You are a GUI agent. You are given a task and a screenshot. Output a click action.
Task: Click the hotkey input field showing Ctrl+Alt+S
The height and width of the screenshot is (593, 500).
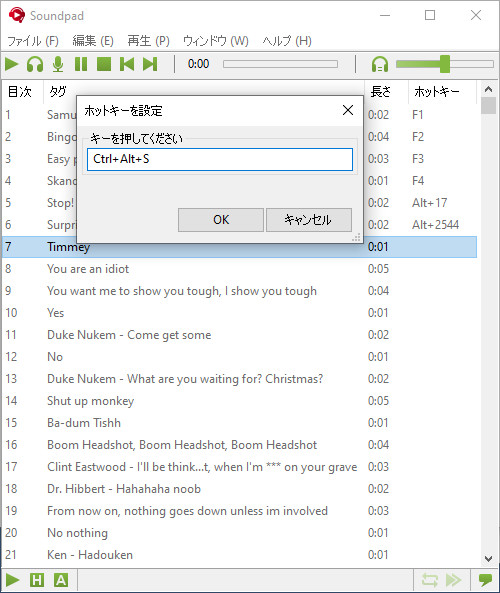220,159
